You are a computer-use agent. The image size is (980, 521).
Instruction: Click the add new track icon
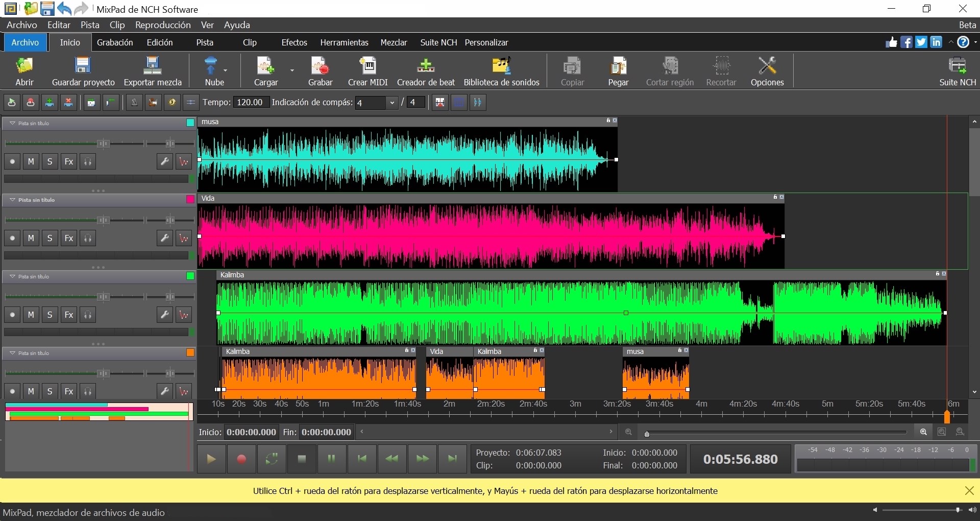[49, 102]
